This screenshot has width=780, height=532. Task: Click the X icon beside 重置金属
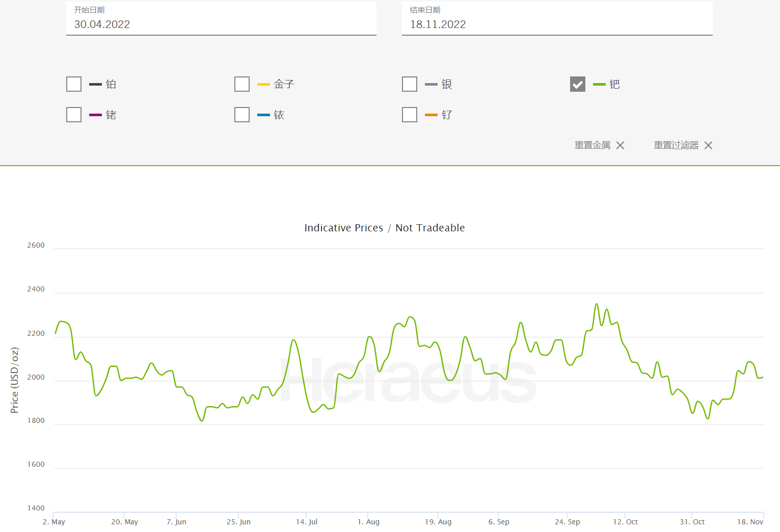pyautogui.click(x=620, y=145)
